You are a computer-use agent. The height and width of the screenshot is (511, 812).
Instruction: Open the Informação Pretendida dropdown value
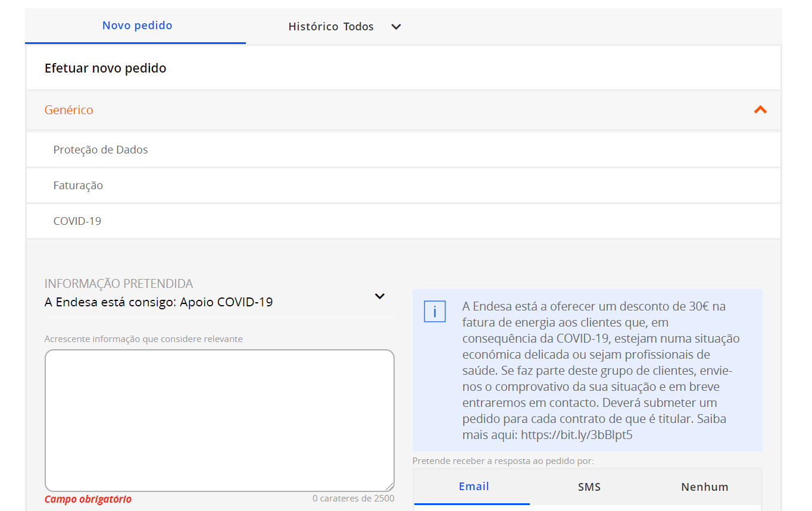click(158, 302)
